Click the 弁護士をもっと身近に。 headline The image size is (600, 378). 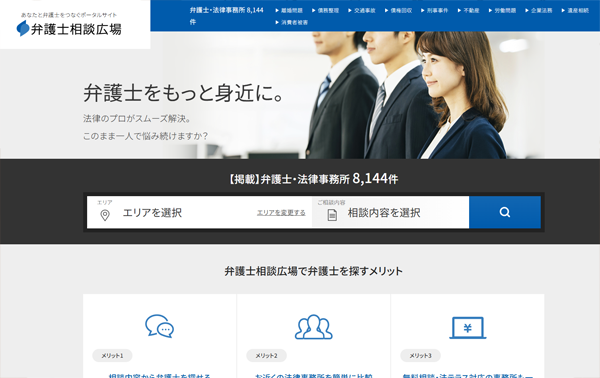183,93
